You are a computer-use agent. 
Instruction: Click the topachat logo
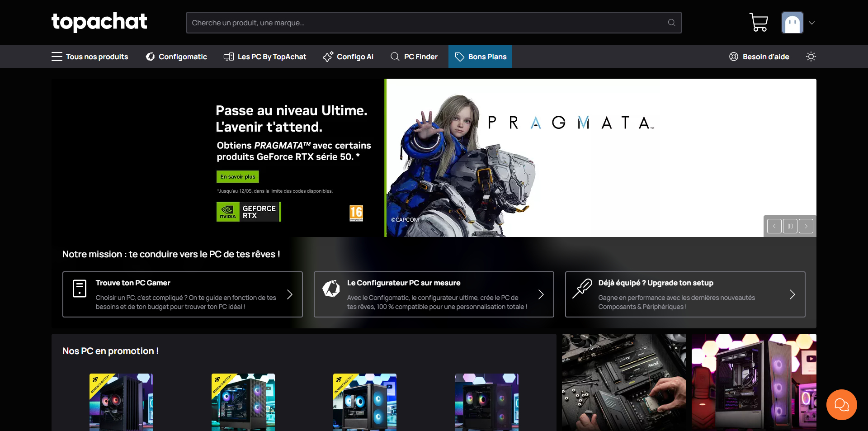[x=99, y=22]
